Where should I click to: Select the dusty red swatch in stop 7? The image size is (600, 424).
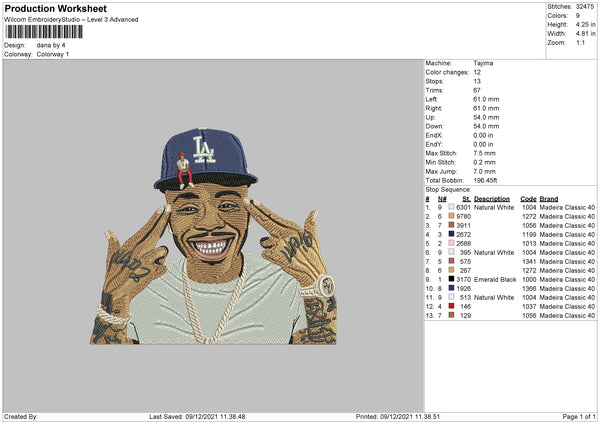(x=451, y=261)
